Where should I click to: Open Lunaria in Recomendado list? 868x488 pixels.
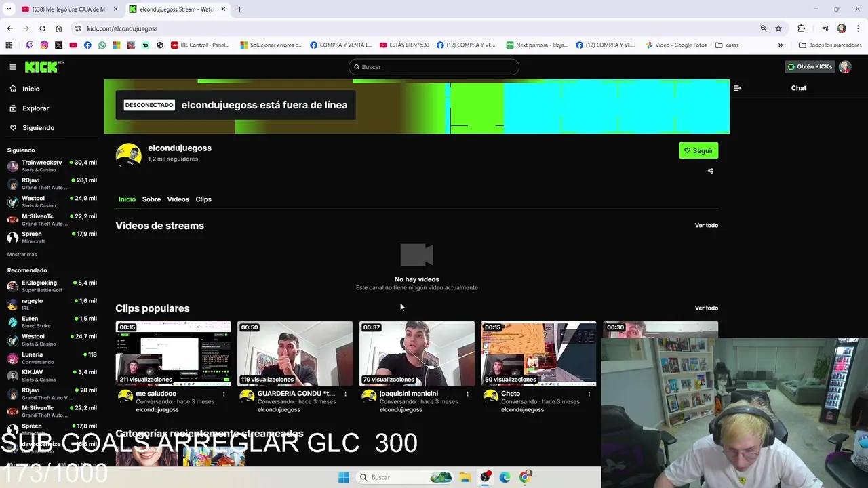click(x=52, y=358)
